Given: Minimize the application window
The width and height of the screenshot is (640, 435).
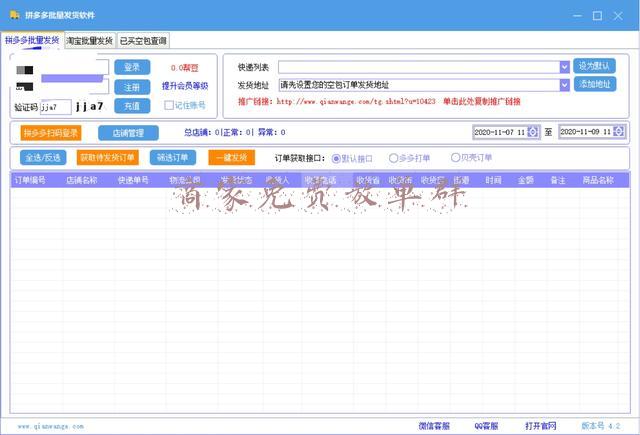Looking at the screenshot, I should (x=577, y=16).
